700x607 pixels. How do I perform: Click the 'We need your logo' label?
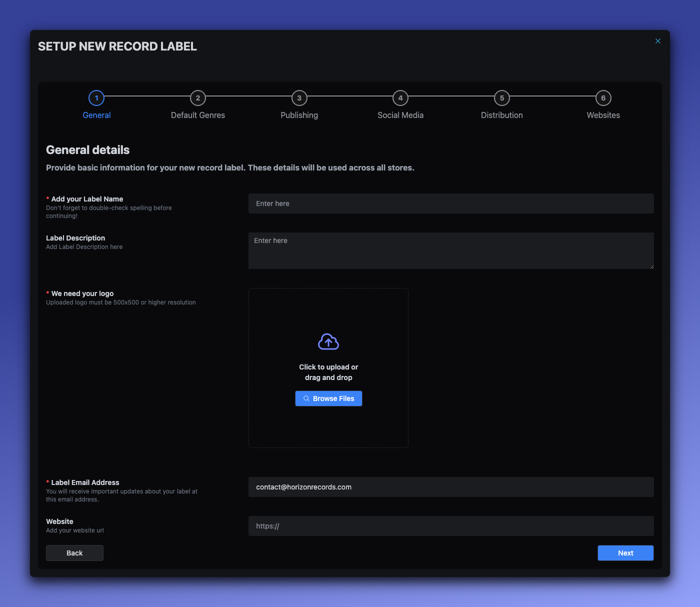click(82, 293)
